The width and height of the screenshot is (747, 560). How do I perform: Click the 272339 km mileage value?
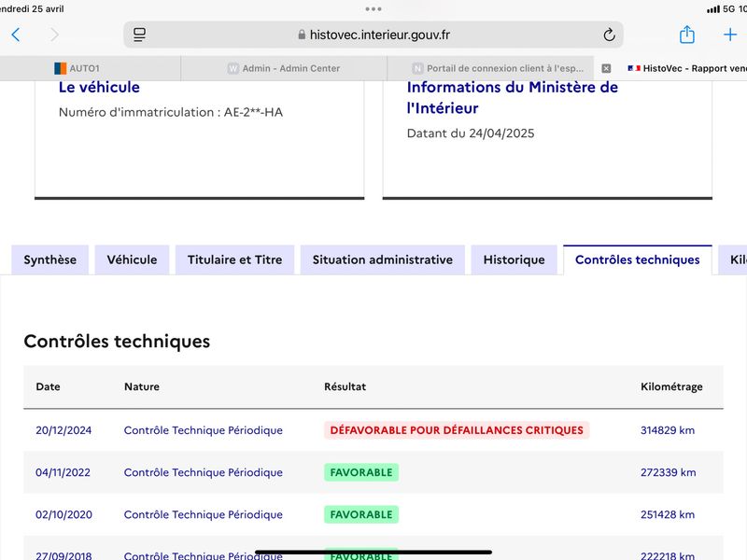pyautogui.click(x=668, y=472)
